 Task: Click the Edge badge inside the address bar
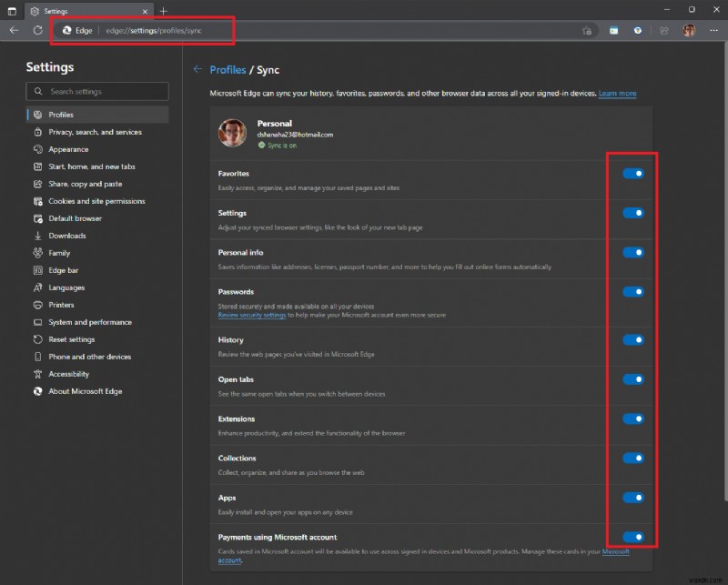coord(78,30)
